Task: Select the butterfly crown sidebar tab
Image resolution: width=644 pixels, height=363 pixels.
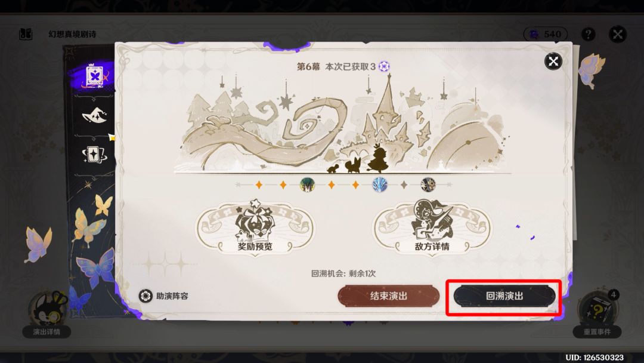Action: coord(94,76)
